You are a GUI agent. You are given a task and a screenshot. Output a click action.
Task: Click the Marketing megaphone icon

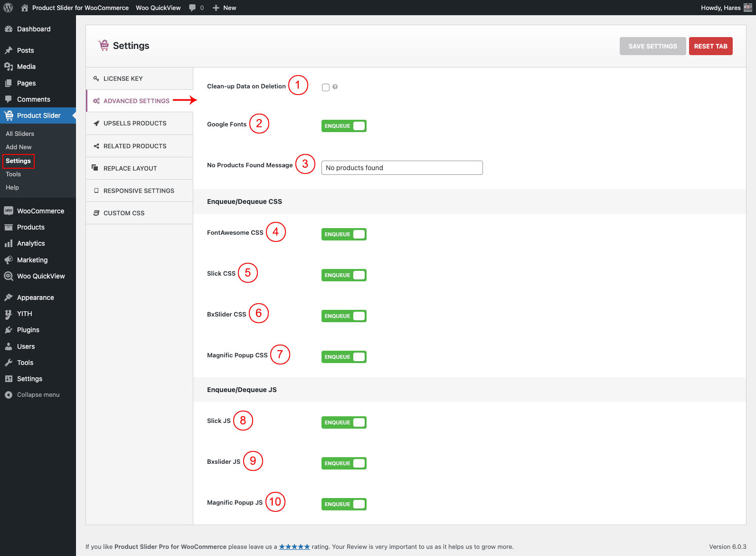click(9, 260)
